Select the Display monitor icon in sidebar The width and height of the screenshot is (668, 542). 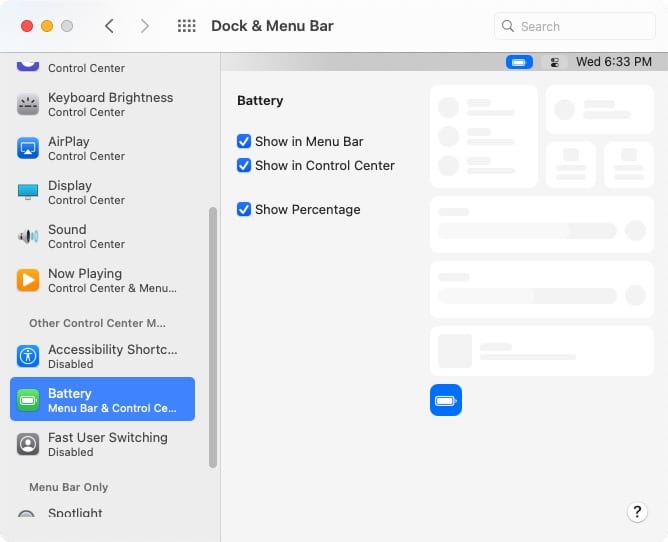[28, 192]
